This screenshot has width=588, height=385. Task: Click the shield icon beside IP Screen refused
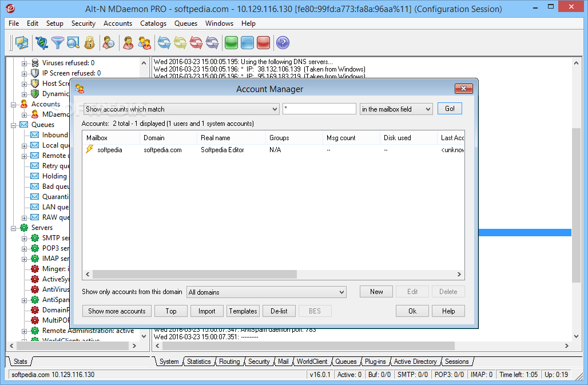(35, 73)
